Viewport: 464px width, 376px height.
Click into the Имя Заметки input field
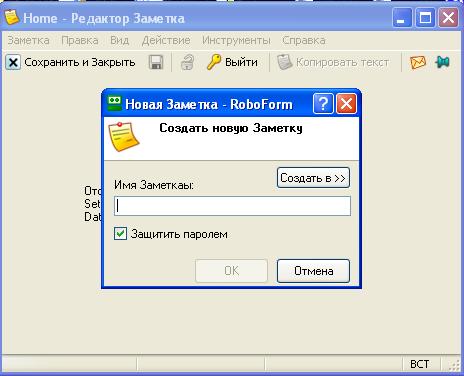[x=232, y=206]
